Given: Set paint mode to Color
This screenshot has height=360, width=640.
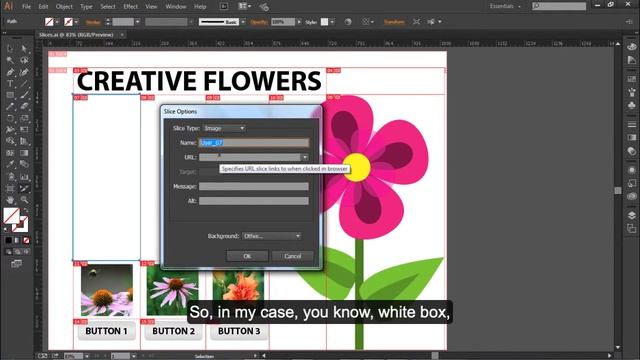Looking at the screenshot, I should [x=9, y=240].
